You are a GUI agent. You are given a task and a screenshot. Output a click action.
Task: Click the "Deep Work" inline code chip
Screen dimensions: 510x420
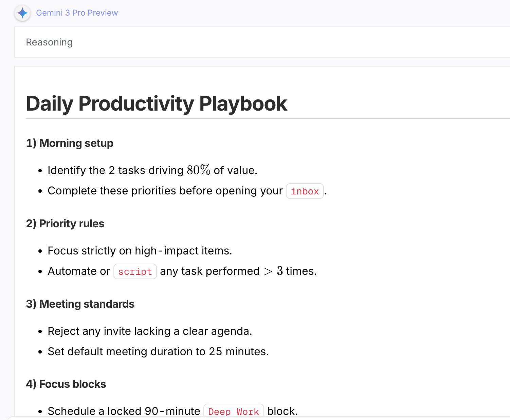[233, 411]
